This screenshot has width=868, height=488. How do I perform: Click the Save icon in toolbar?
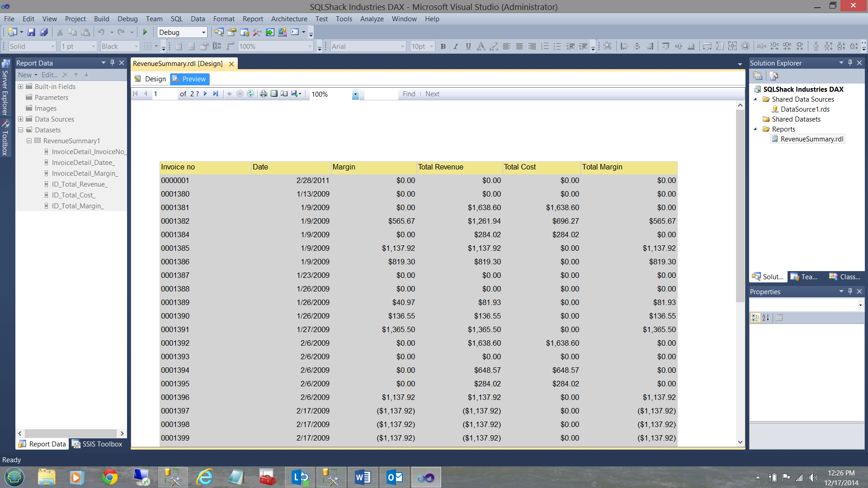click(31, 32)
